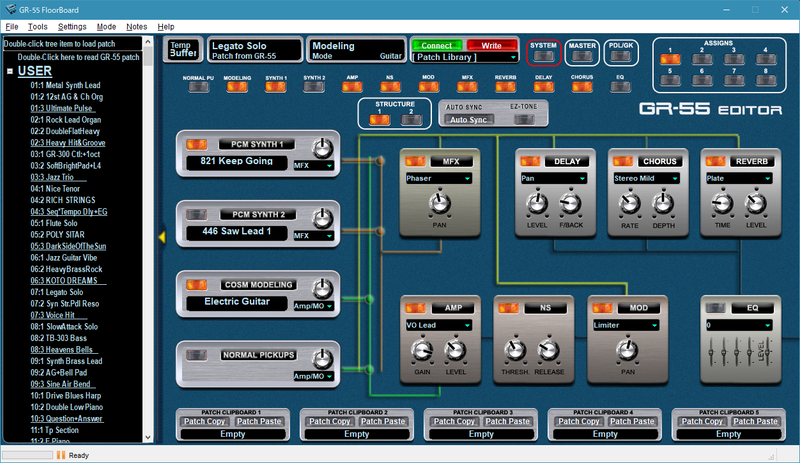This screenshot has width=800, height=463.
Task: Open top-row MFX edit page button
Action: coord(467,87)
